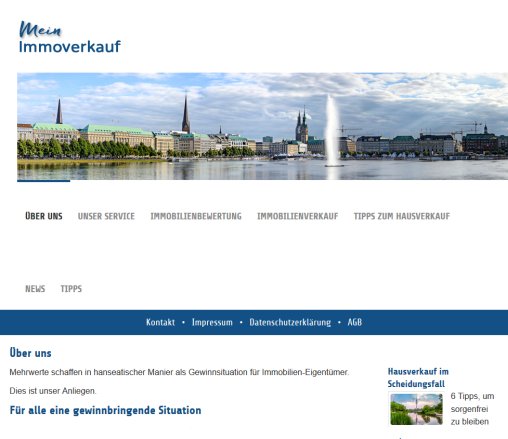Image resolution: width=508 pixels, height=439 pixels.
Task: Open the Unser Service menu item
Action: (x=106, y=216)
